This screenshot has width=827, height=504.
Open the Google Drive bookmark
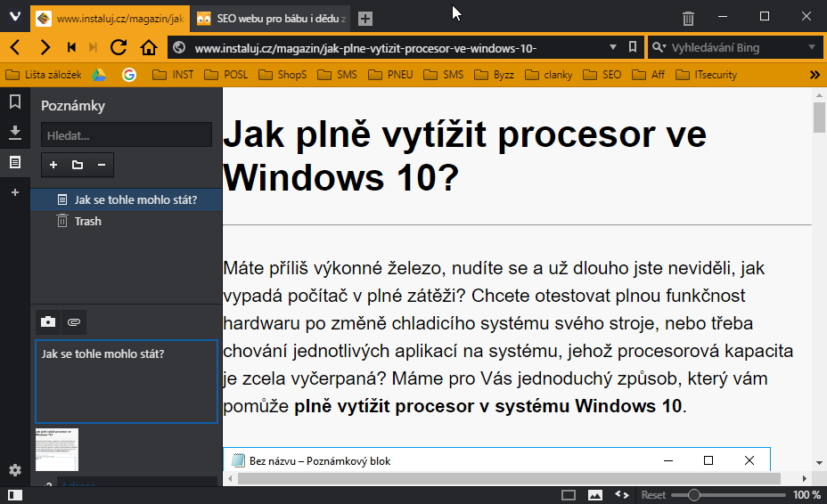tap(99, 75)
